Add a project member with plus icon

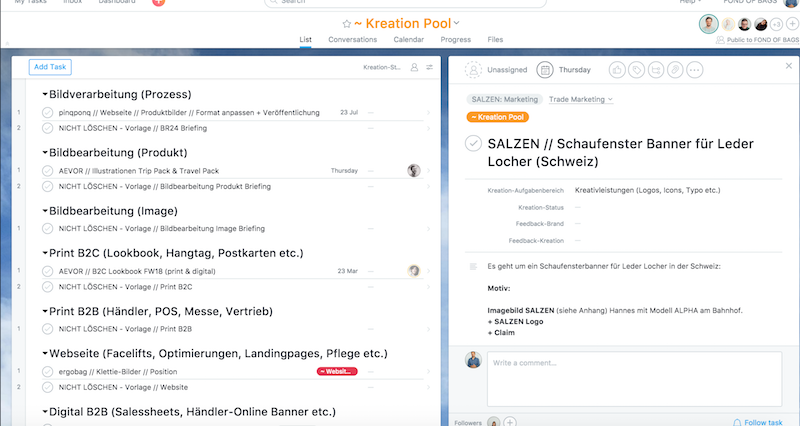[x=792, y=23]
